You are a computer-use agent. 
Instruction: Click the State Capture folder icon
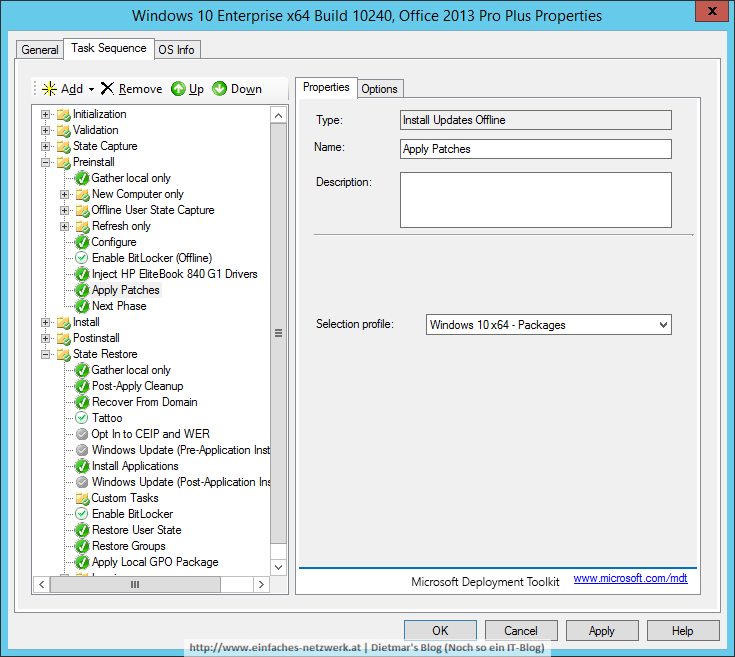(x=63, y=146)
